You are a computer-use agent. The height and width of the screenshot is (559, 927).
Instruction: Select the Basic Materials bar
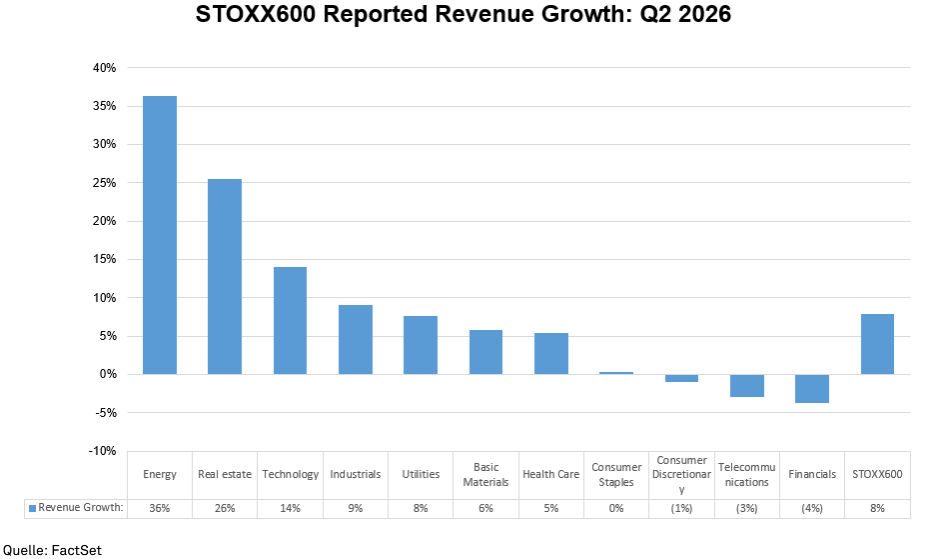click(x=486, y=352)
